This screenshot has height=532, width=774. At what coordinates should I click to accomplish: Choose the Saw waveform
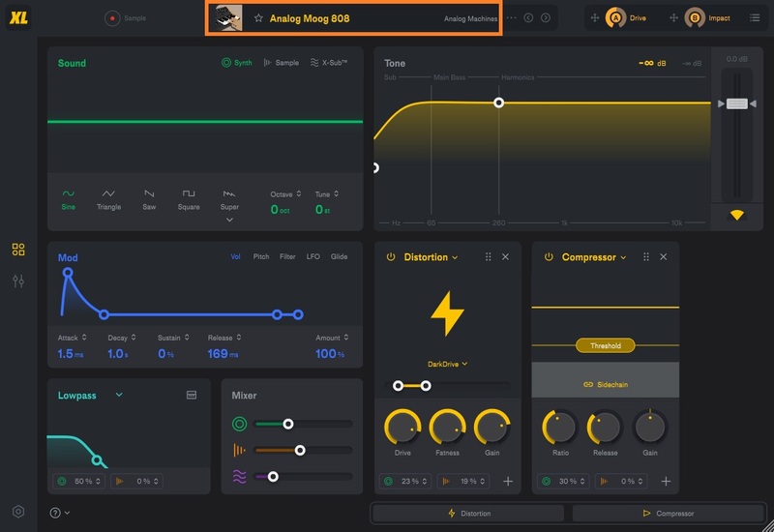click(149, 200)
